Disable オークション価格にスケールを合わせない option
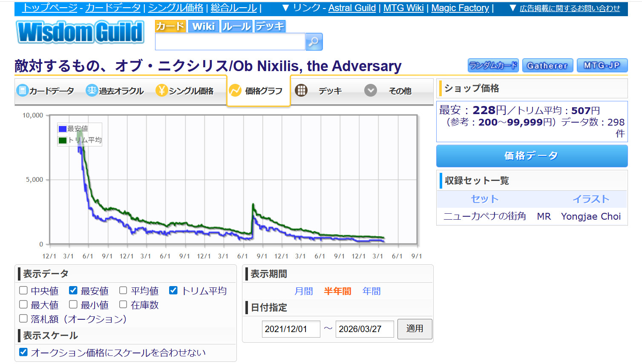 click(23, 353)
